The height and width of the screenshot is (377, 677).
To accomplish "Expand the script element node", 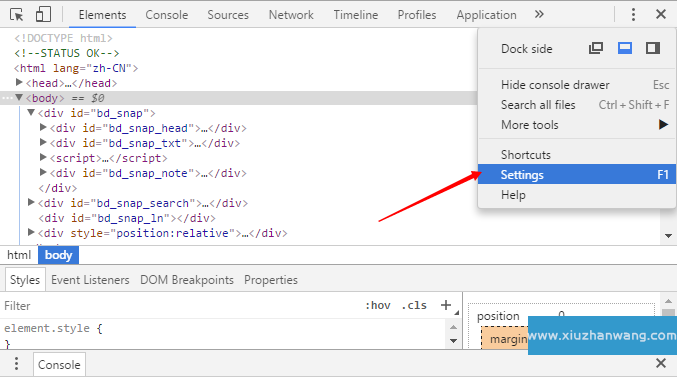I will (43, 157).
